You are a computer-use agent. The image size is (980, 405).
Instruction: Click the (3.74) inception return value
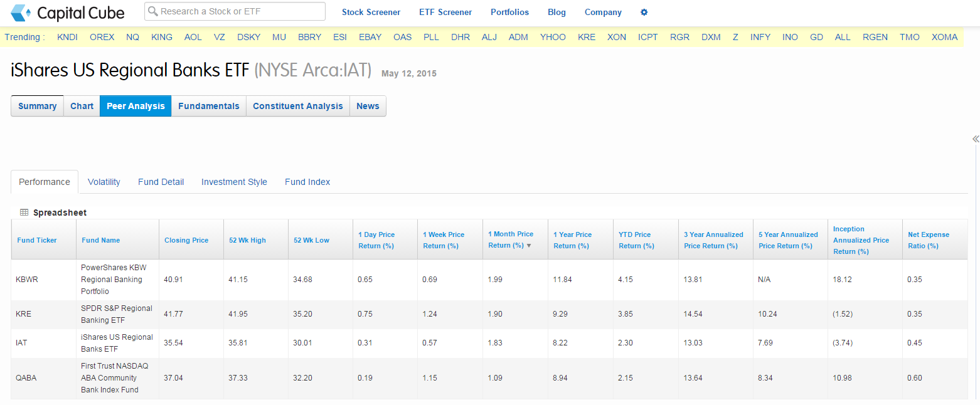click(x=843, y=343)
